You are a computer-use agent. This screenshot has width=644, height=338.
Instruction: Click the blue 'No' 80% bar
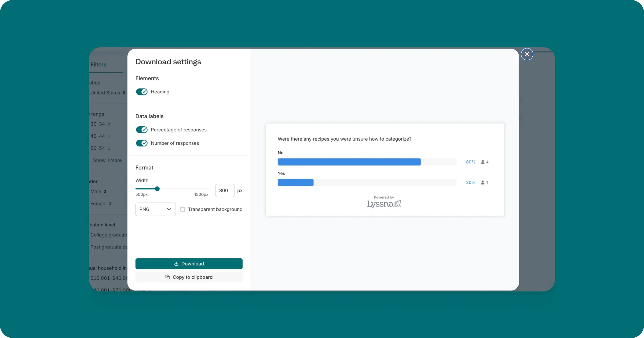(x=349, y=162)
